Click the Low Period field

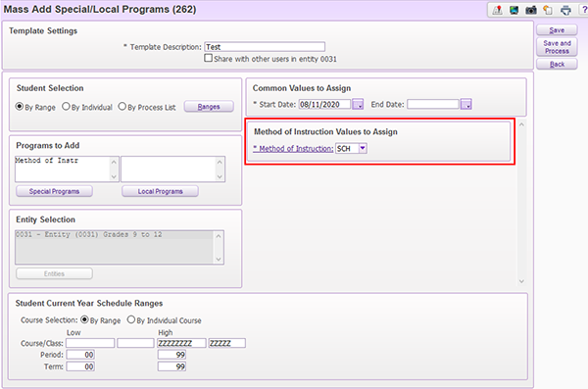pos(80,355)
